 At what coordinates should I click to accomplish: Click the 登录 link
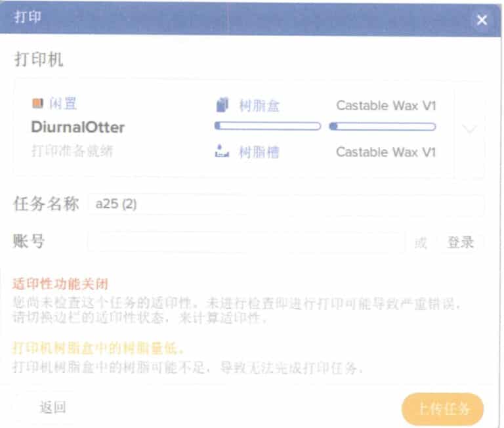click(461, 242)
